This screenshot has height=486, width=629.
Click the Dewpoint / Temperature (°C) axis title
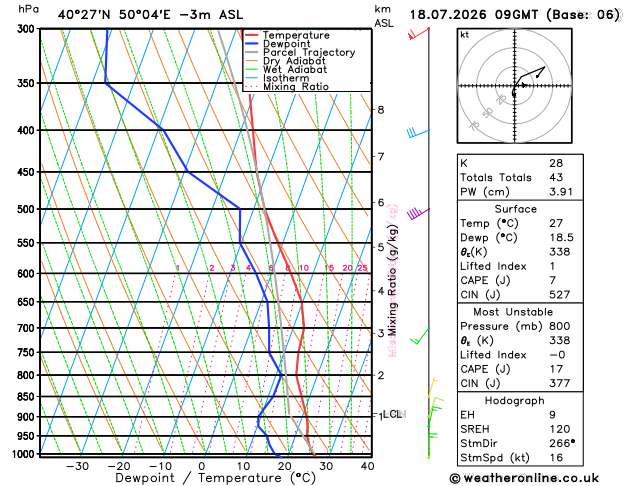215,478
